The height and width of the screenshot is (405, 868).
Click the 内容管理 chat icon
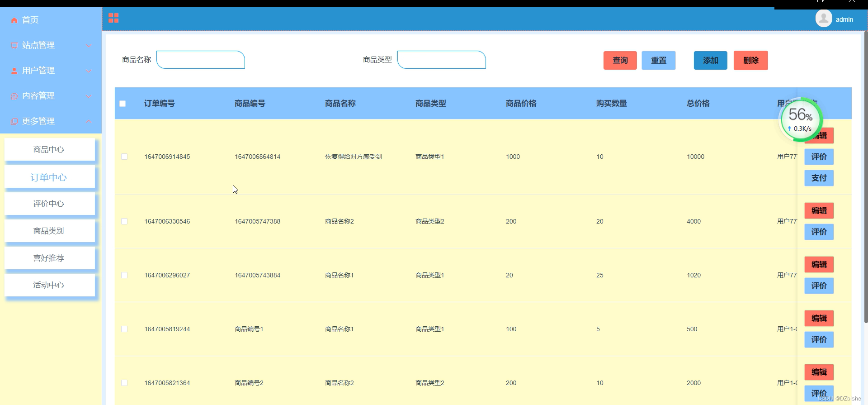point(14,96)
